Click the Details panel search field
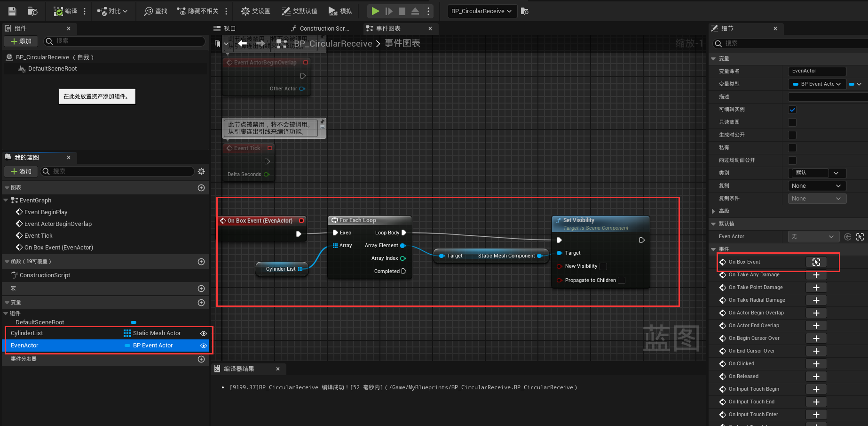The image size is (868, 426). 790,44
